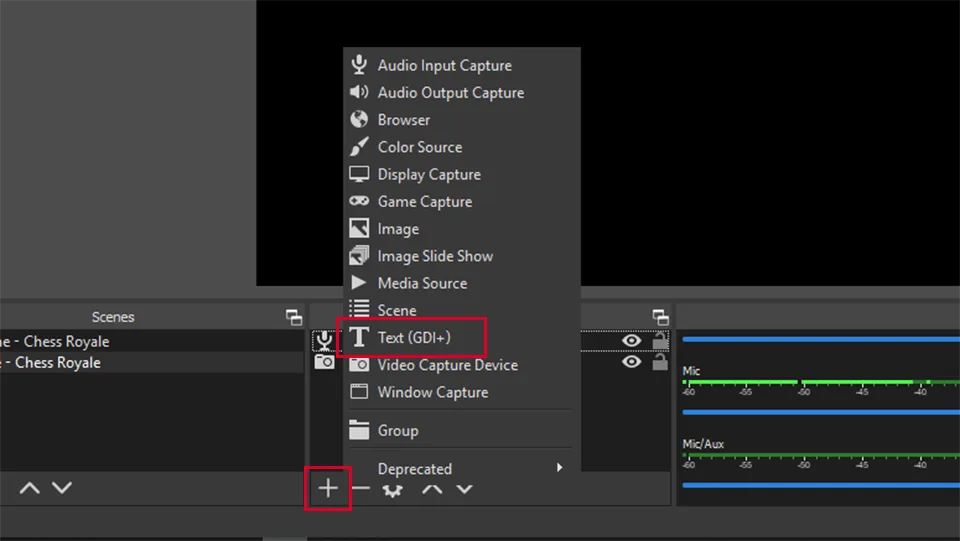
Task: Choose Audio Input Capture from menu
Action: (462, 65)
